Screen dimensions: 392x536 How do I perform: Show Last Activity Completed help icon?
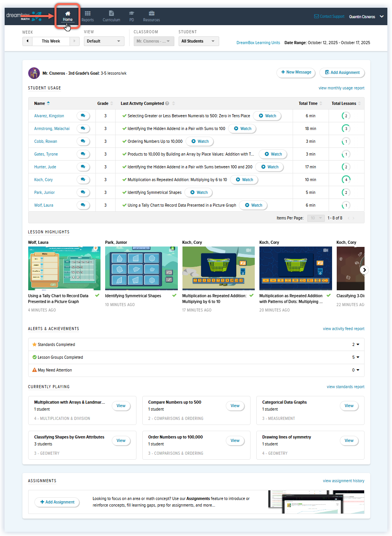pyautogui.click(x=167, y=103)
